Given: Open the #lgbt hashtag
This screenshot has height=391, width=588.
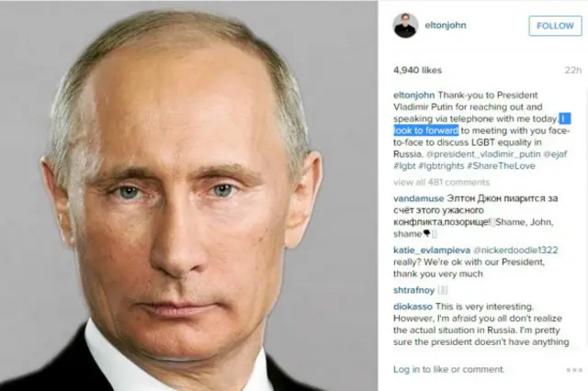Looking at the screenshot, I should pos(404,166).
